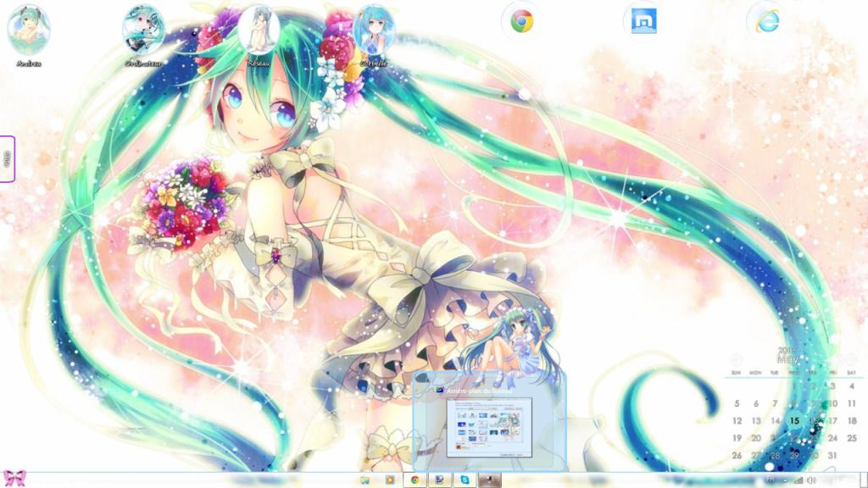Select date 28 on the calendar gadget
Viewport: 868px width, 488px height.
click(775, 455)
